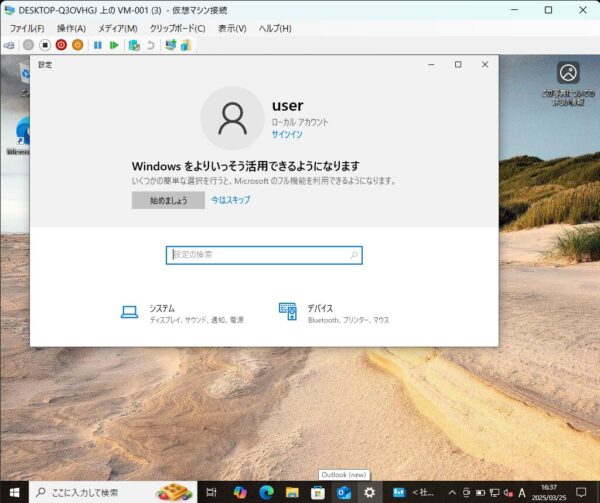Reset the VM with green play icon

pos(114,45)
